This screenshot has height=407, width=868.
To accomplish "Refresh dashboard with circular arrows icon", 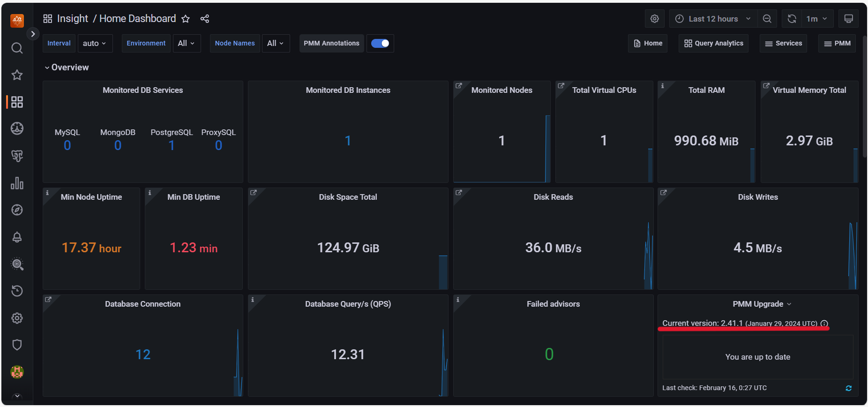I will 792,19.
